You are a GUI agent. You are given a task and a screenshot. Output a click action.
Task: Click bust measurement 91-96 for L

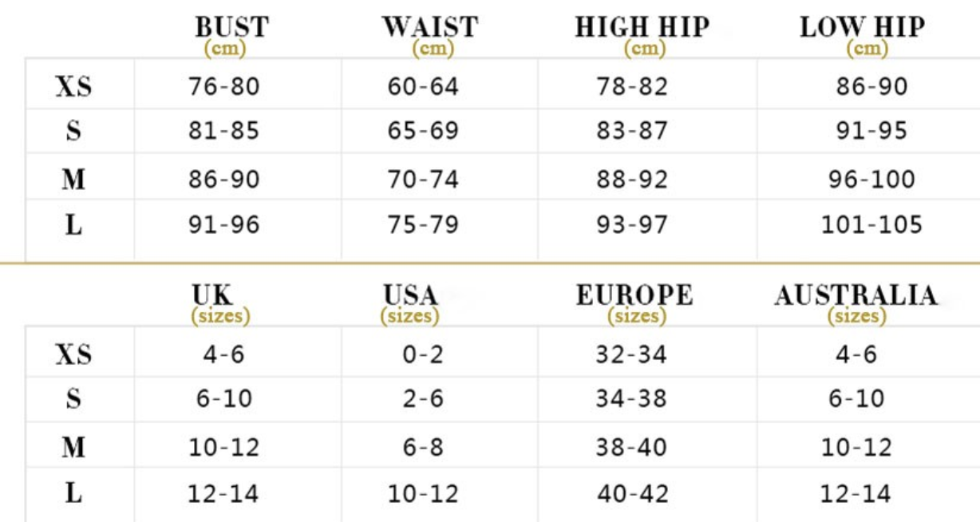224,225
